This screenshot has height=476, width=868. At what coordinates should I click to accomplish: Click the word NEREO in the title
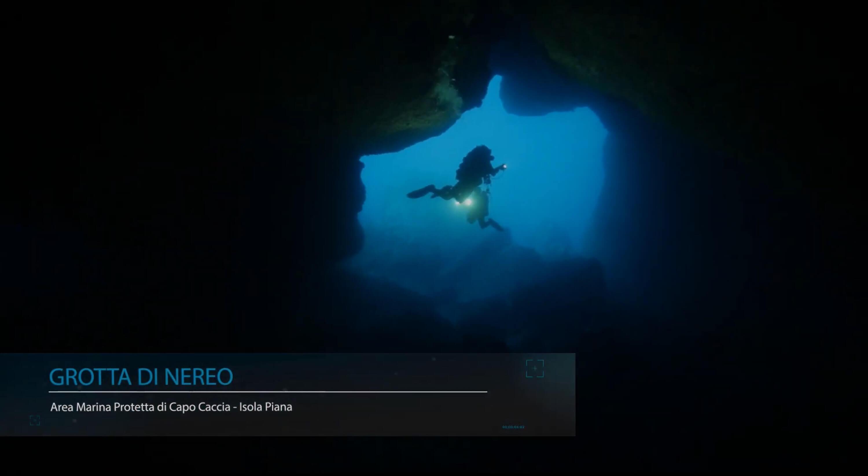[x=198, y=377]
